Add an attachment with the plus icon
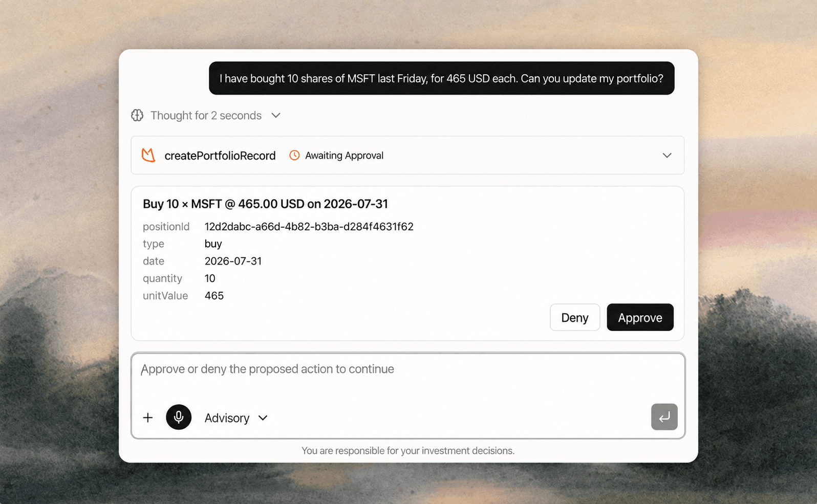The height and width of the screenshot is (504, 817). (148, 418)
